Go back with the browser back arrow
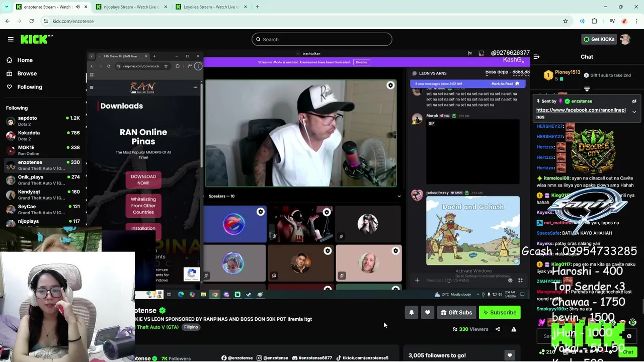Viewport: 644px width, 362px height. [x=7, y=21]
